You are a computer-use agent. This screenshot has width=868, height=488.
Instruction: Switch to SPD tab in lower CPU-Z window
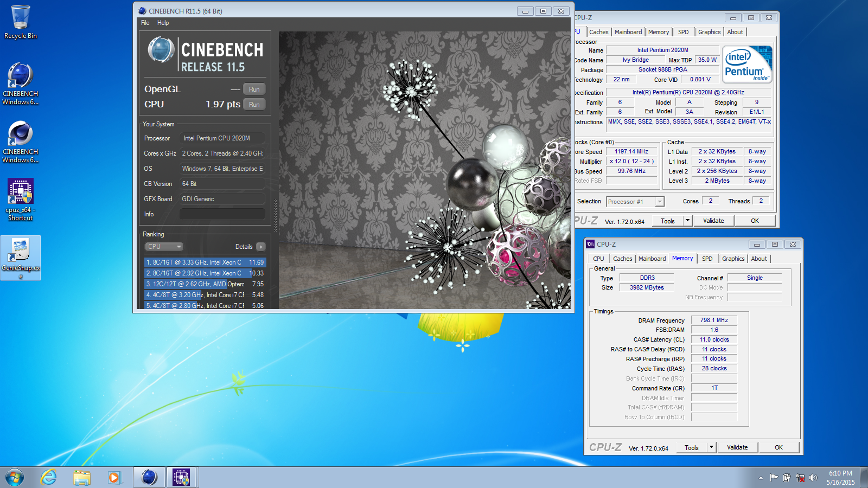pos(707,259)
